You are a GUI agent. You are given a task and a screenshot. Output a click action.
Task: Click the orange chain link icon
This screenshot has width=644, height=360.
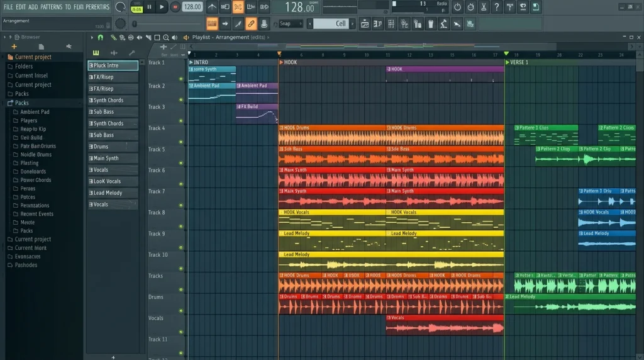251,24
